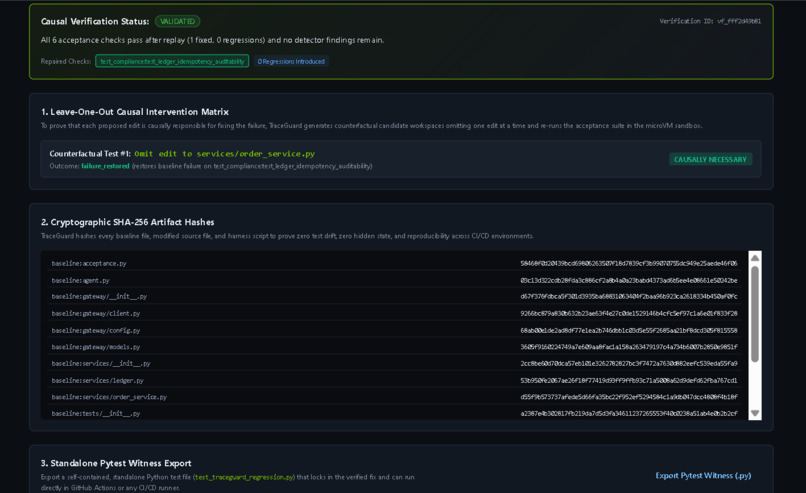Click the Counterfactual Test #1 label
The width and height of the screenshot is (806, 493).
tap(90, 154)
